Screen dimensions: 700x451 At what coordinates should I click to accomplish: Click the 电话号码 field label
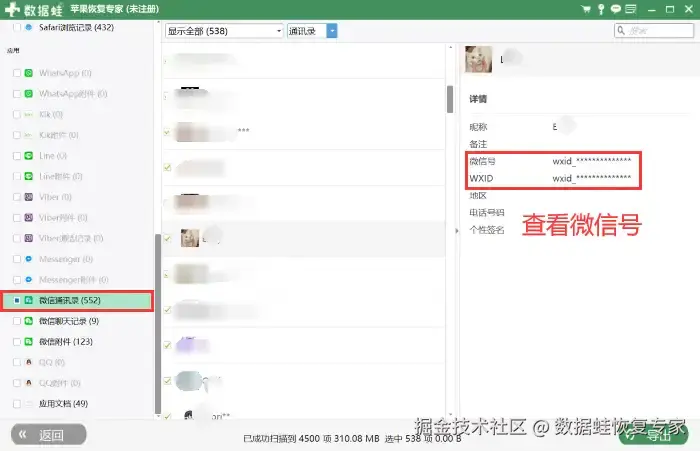[x=487, y=213]
